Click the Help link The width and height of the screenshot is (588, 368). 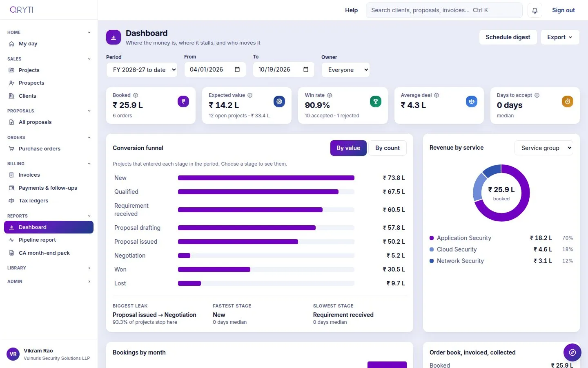click(351, 10)
